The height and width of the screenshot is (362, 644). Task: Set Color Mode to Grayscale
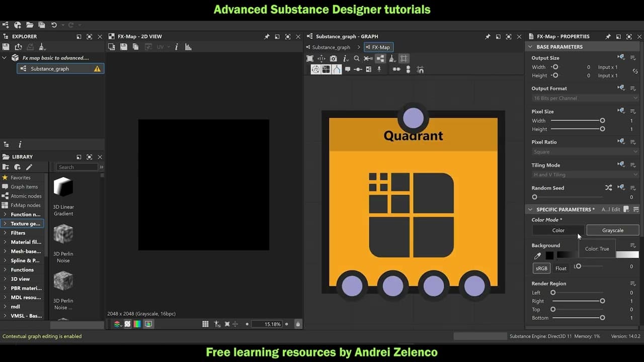tap(613, 230)
